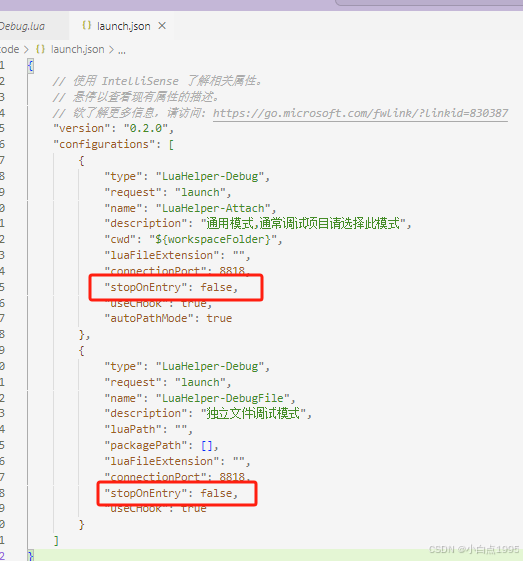Viewport: 523px width, 561px height.
Task: Click launch.json in the breadcrumb
Action: coord(78,49)
